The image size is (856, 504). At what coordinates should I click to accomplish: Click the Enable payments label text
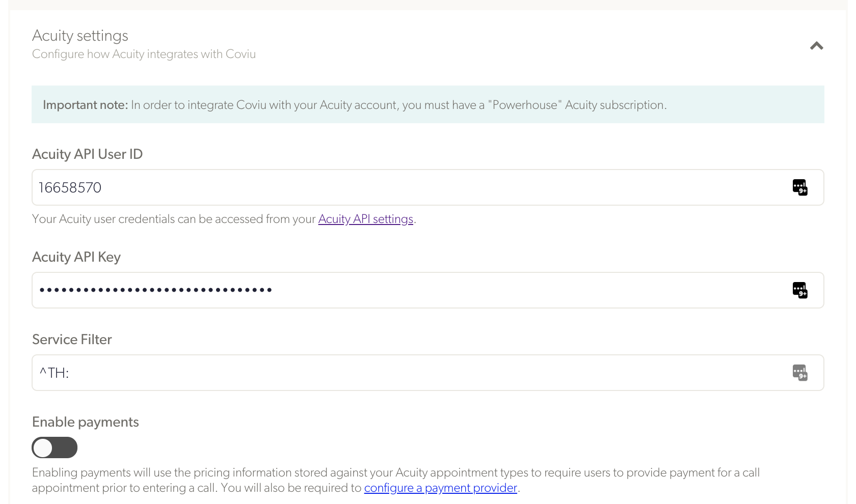(x=85, y=422)
